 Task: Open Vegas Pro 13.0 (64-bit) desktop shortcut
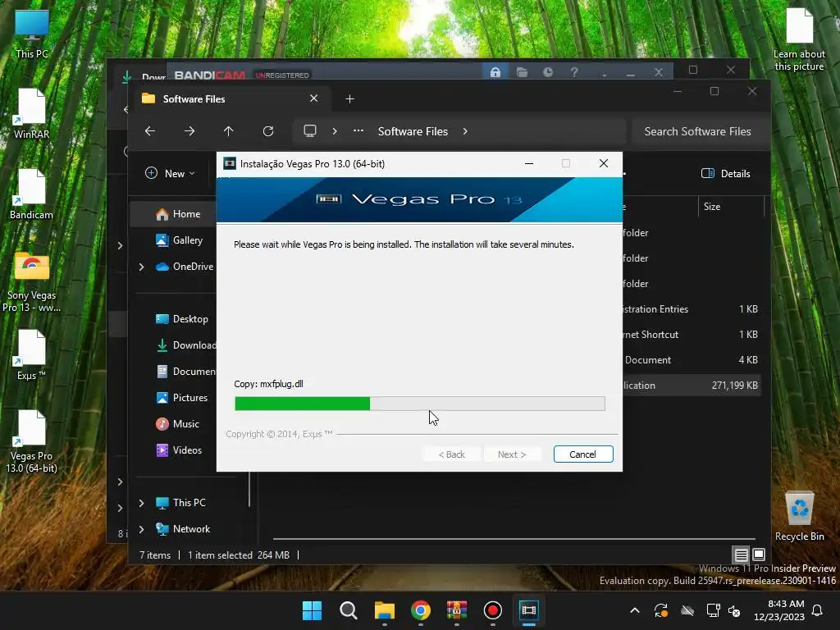(x=32, y=442)
